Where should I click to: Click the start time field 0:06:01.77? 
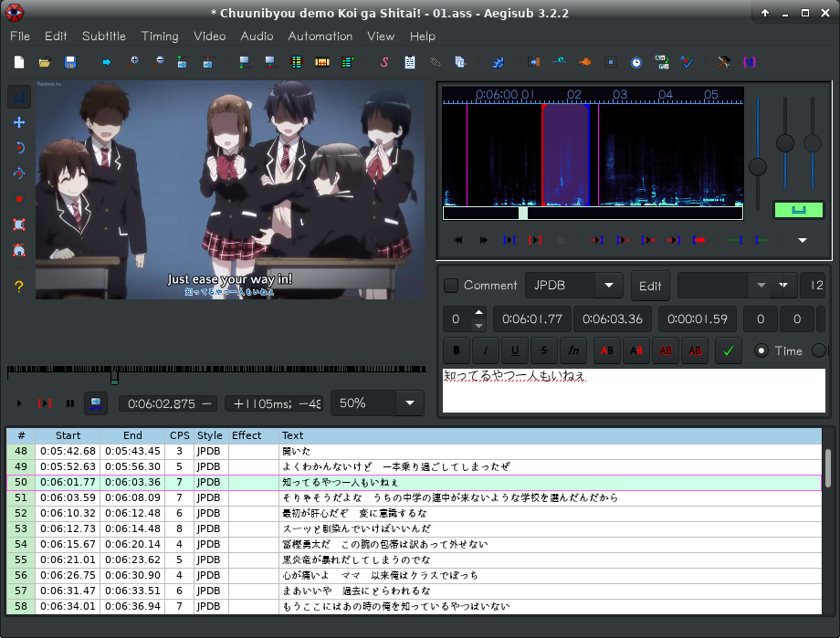pos(532,319)
